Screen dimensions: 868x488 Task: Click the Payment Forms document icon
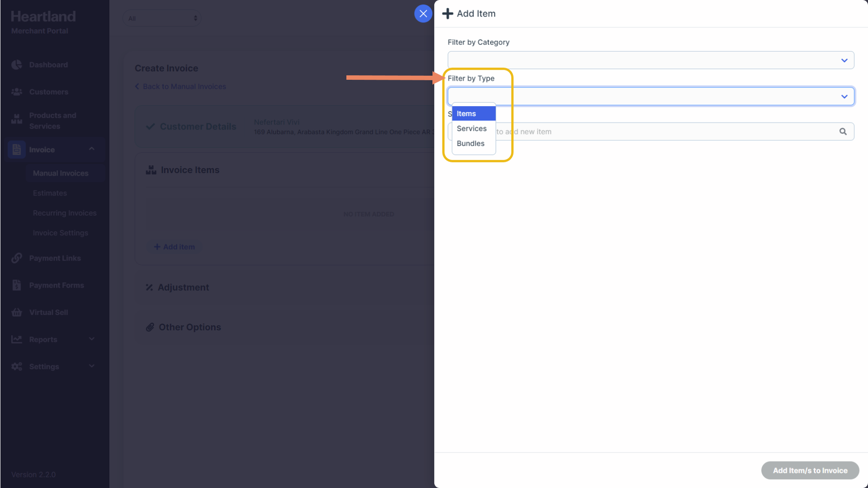17,285
